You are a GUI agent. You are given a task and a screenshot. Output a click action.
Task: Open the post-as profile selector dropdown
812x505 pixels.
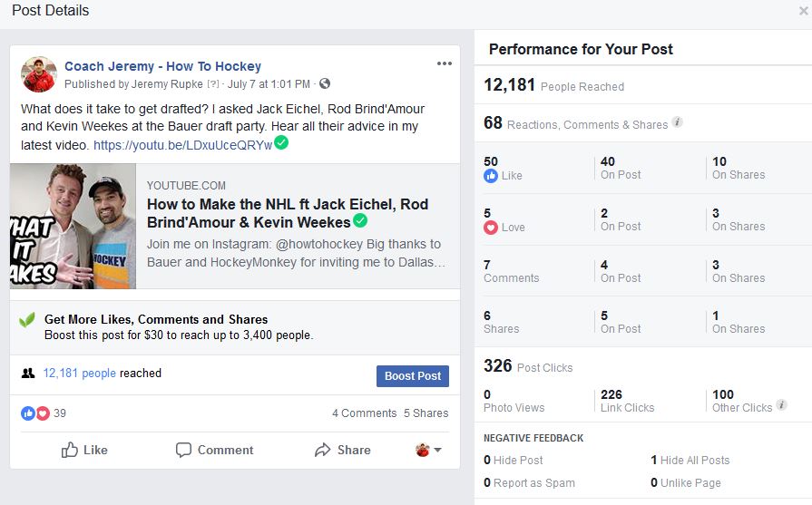pyautogui.click(x=428, y=451)
